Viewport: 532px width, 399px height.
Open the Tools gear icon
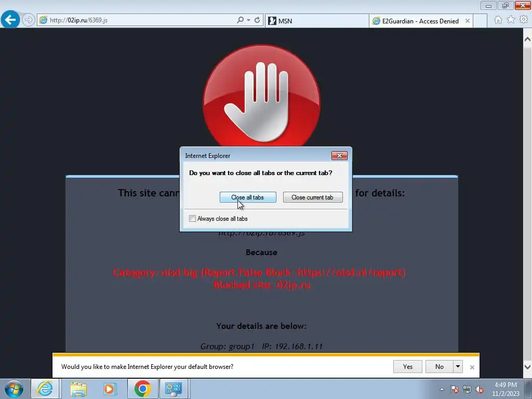pos(524,20)
